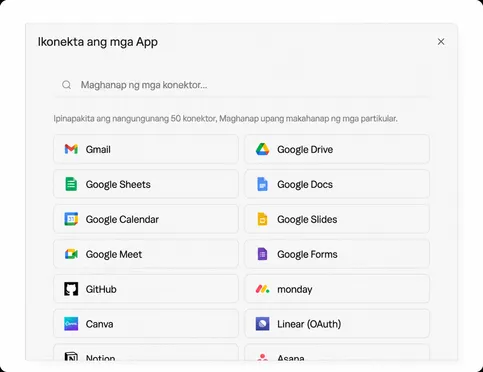483x372 pixels.
Task: Focus the Maghanap ng mga konektor field
Action: point(242,85)
